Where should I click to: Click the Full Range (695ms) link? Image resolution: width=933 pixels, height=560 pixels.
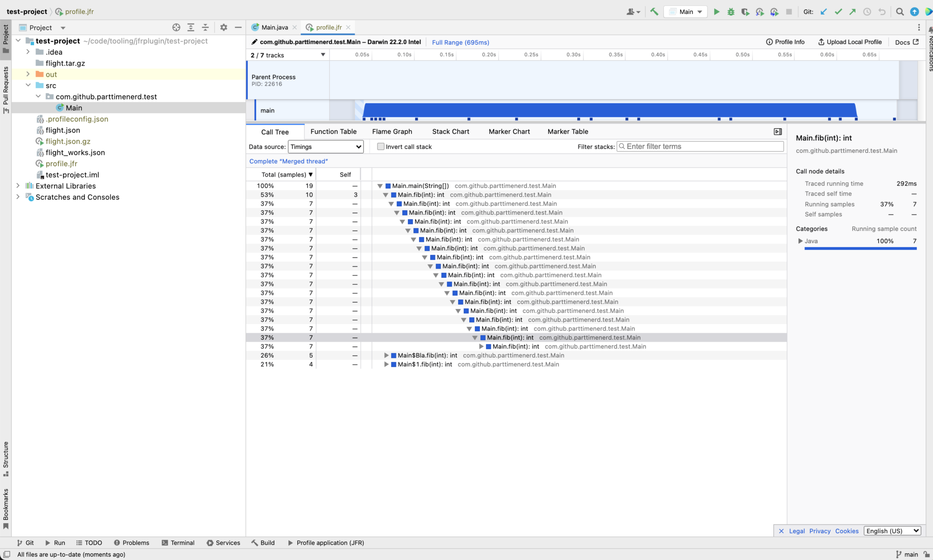[460, 42]
